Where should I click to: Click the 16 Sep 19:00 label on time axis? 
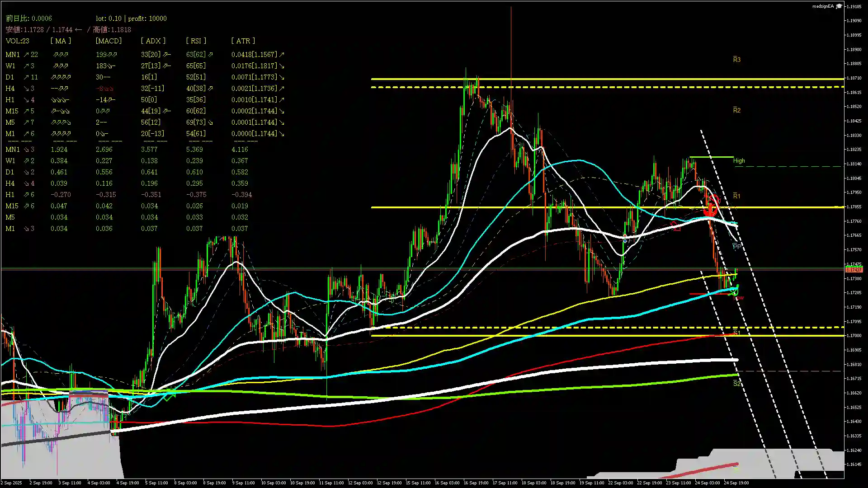476,483
